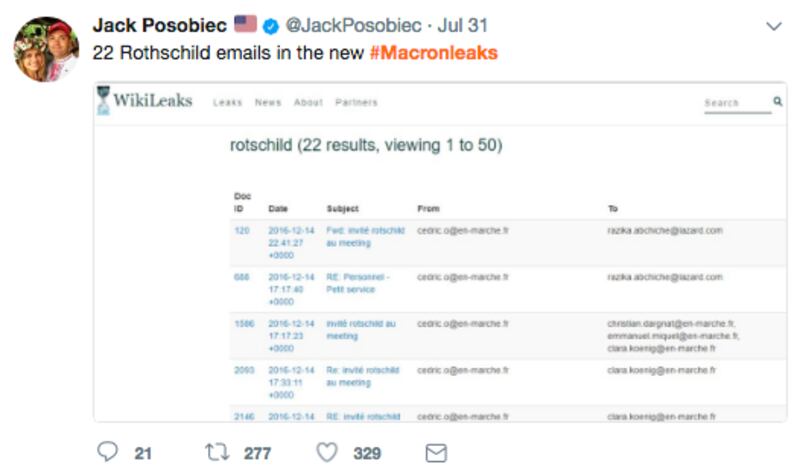Click the reply speech bubble icon

108,453
